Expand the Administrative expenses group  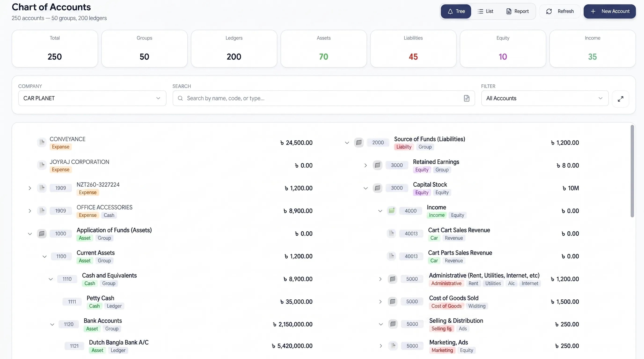(380, 279)
